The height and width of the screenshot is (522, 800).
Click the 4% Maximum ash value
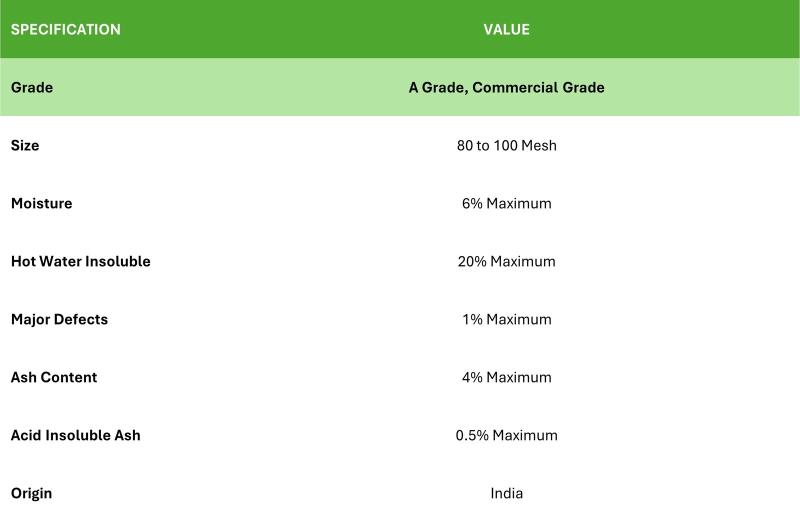coord(507,377)
